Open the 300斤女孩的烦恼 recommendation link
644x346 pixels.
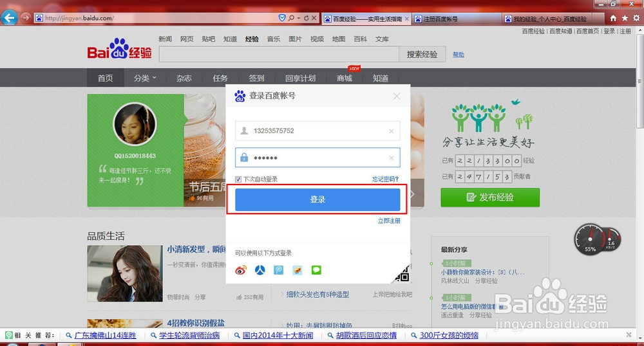click(x=449, y=335)
